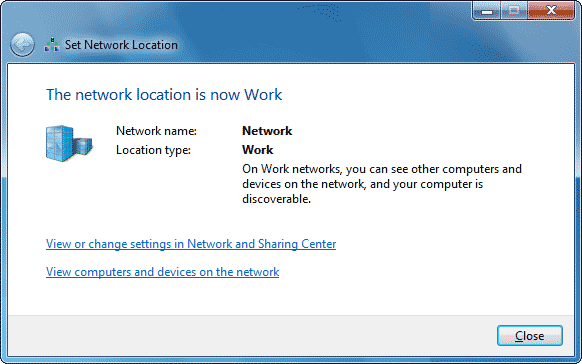Screen dimensions: 582x364
Task: Close the window with the red X
Action: (x=551, y=11)
